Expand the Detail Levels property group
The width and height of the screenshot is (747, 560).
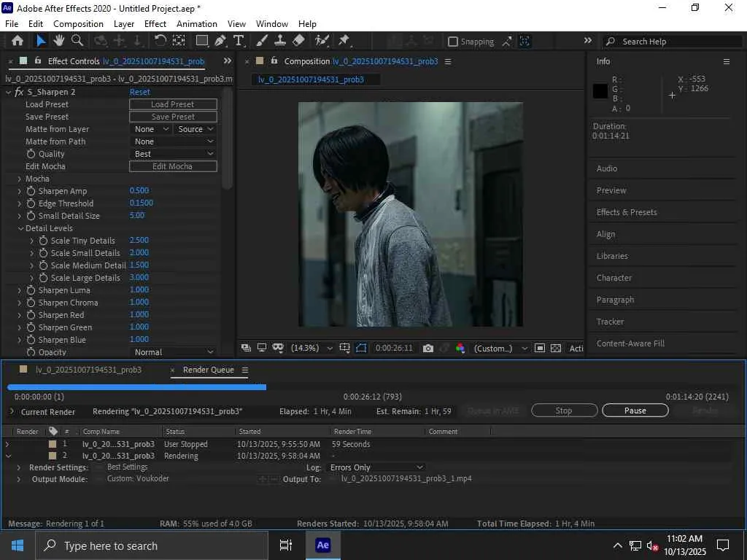pyautogui.click(x=20, y=228)
